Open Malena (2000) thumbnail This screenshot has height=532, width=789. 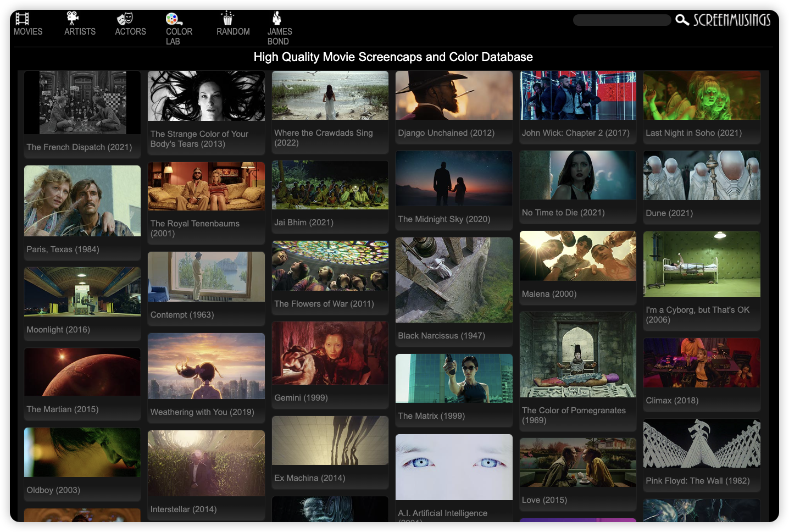click(578, 256)
